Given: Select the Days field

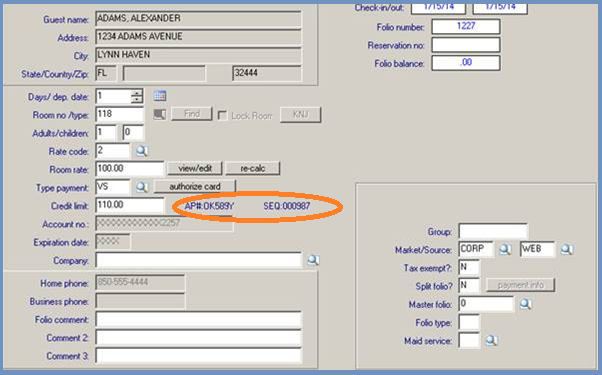Looking at the screenshot, I should tap(113, 96).
